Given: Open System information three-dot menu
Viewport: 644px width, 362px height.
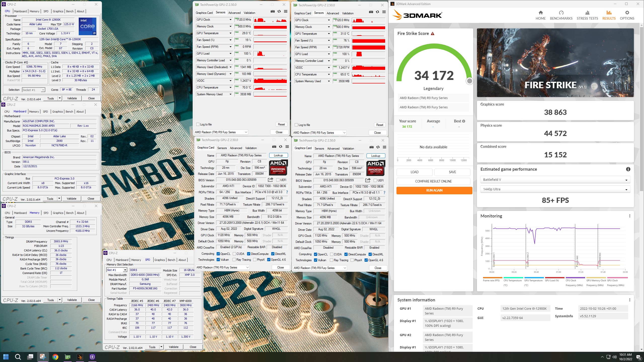Looking at the screenshot, I should coord(630,300).
